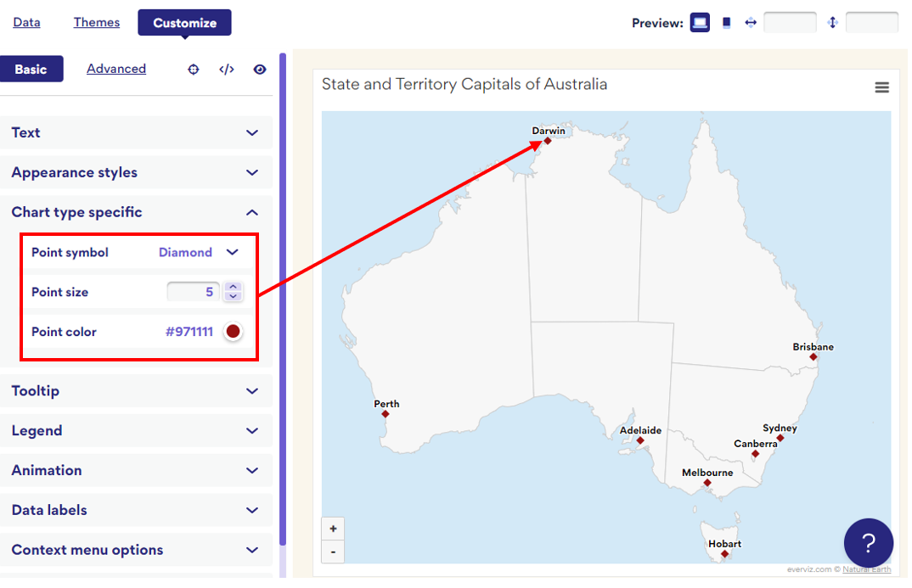
Task: Switch to mobile preview icon
Action: click(726, 22)
